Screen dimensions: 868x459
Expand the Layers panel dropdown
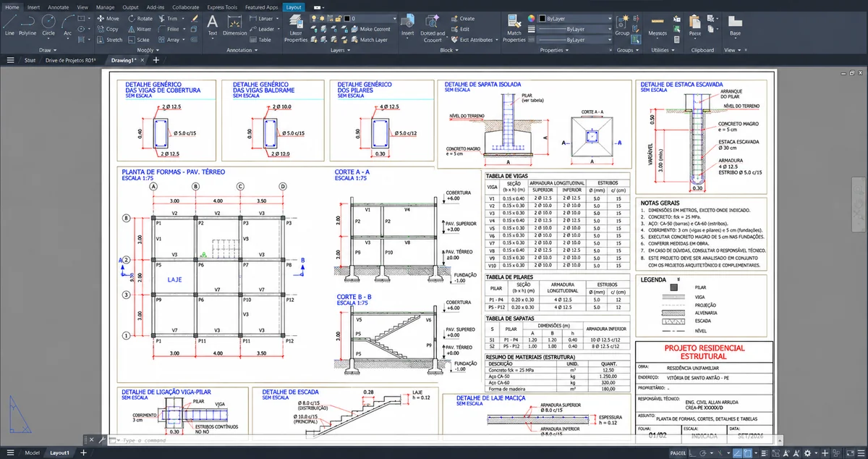(340, 50)
